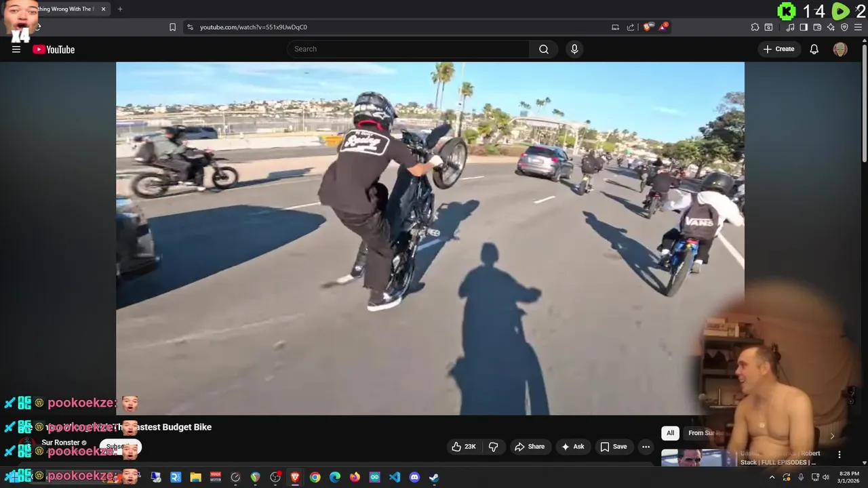Open File Explorer from taskbar
Viewport: 868px width, 488px height.
[195, 477]
